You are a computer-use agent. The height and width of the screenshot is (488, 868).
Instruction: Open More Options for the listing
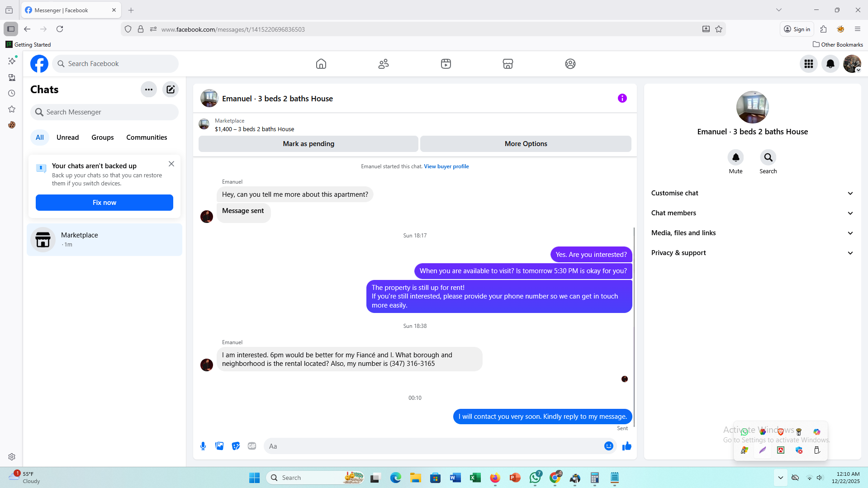526,144
